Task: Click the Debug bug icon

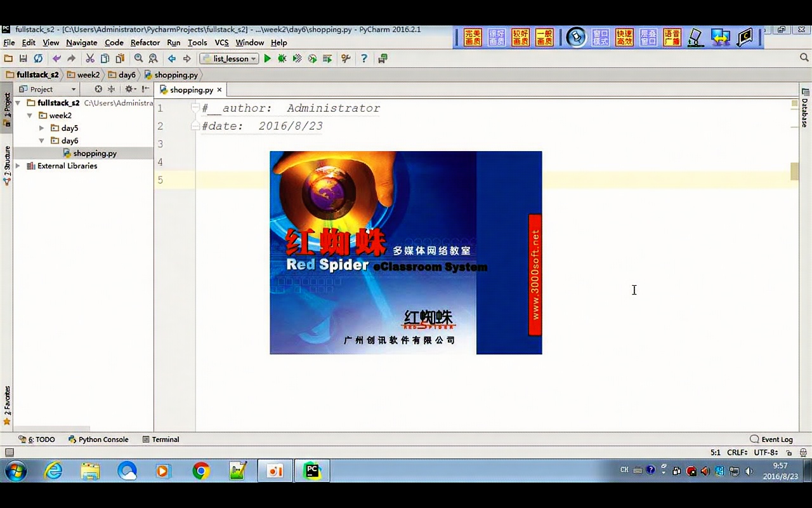Action: pos(282,58)
